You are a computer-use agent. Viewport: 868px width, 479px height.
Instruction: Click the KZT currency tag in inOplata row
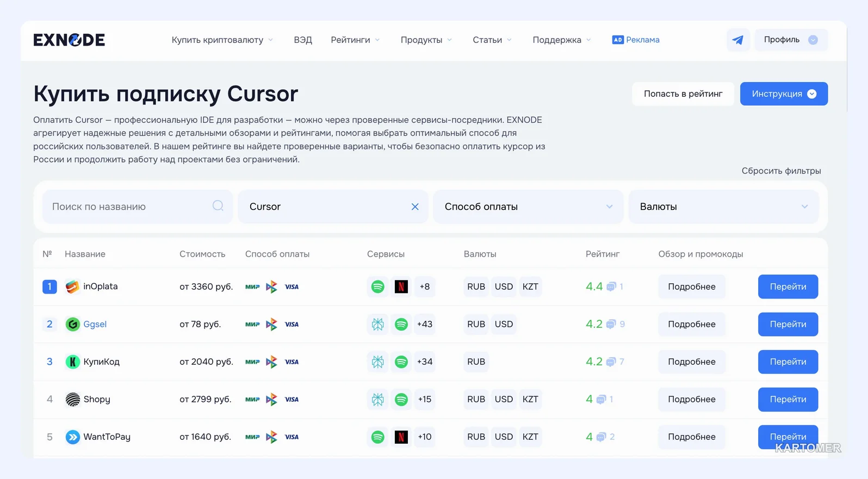point(530,287)
